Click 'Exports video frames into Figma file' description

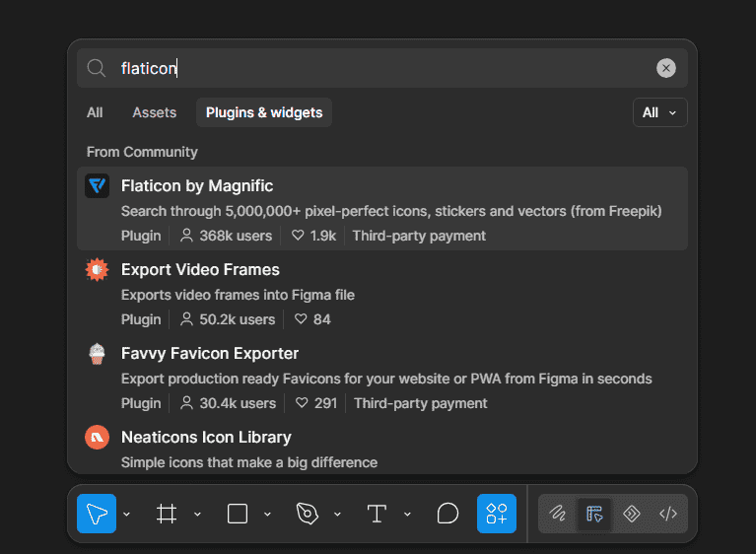(238, 295)
